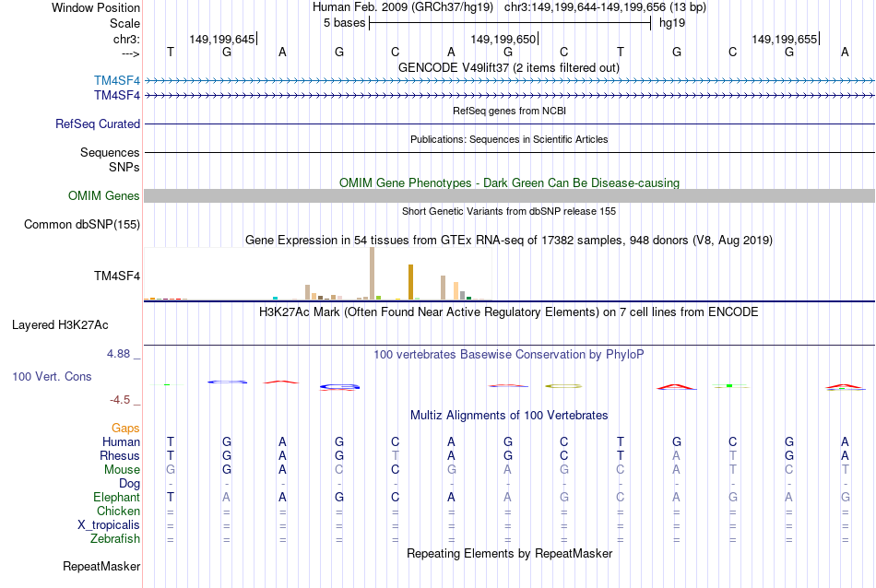Click the H3K27Ac Mark track title

(509, 312)
